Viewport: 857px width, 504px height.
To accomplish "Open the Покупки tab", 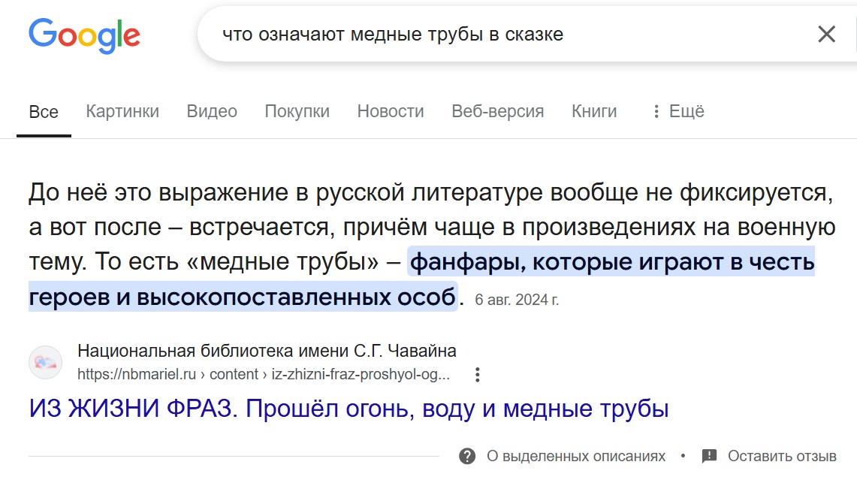I will click(297, 111).
